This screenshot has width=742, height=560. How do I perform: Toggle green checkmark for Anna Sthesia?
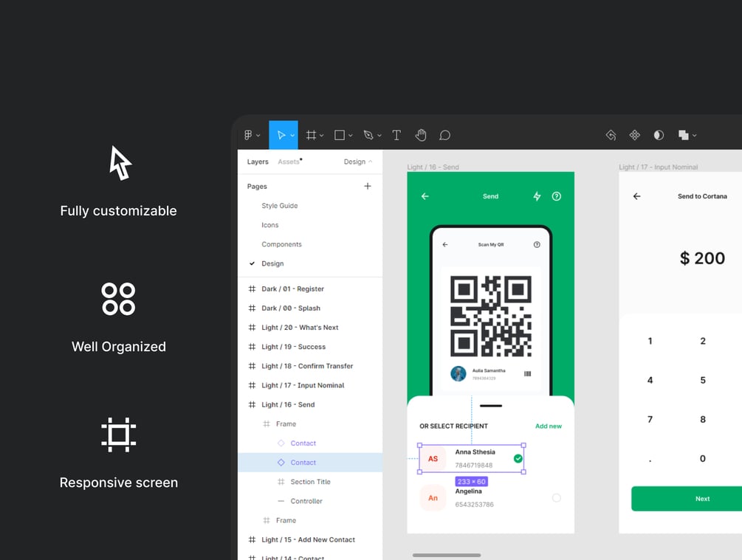(x=518, y=458)
